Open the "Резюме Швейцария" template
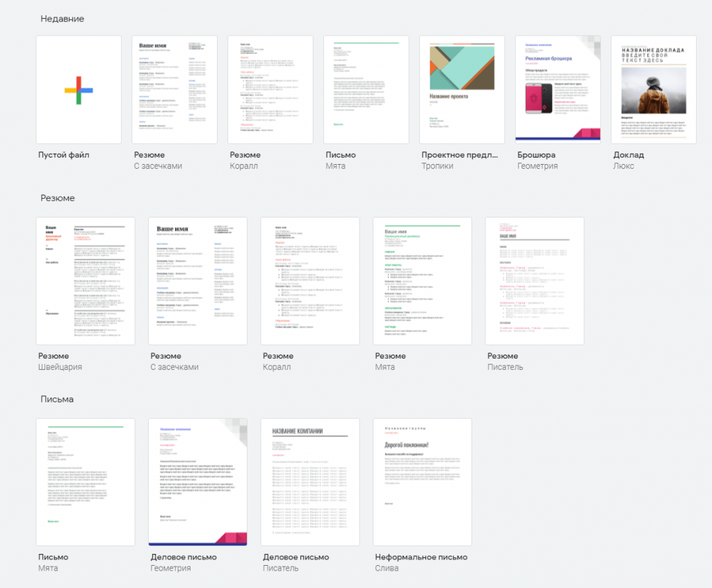 pyautogui.click(x=85, y=280)
